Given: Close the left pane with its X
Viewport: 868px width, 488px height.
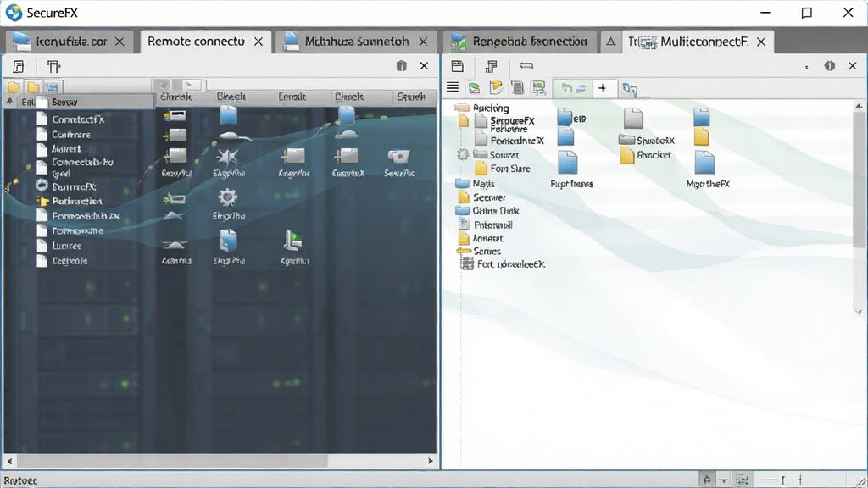Looking at the screenshot, I should tap(424, 66).
